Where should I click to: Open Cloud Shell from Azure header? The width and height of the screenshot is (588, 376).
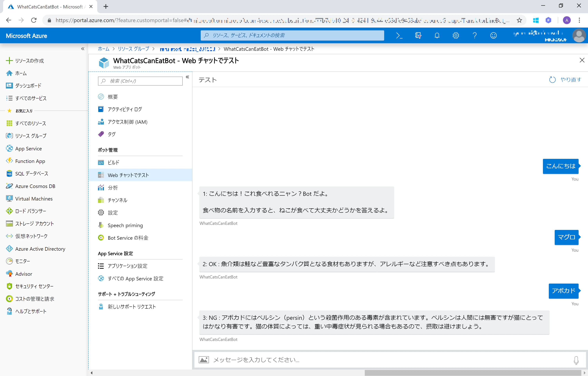399,36
